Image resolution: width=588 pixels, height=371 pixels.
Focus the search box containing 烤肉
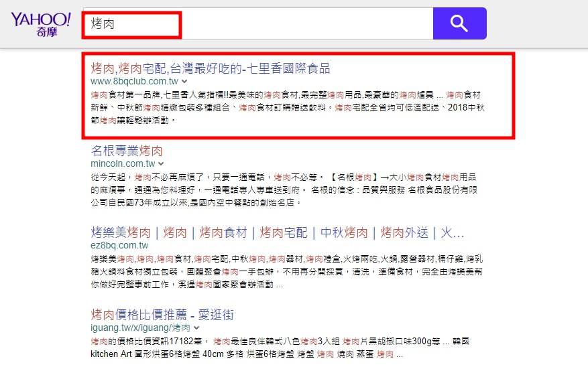[258, 23]
